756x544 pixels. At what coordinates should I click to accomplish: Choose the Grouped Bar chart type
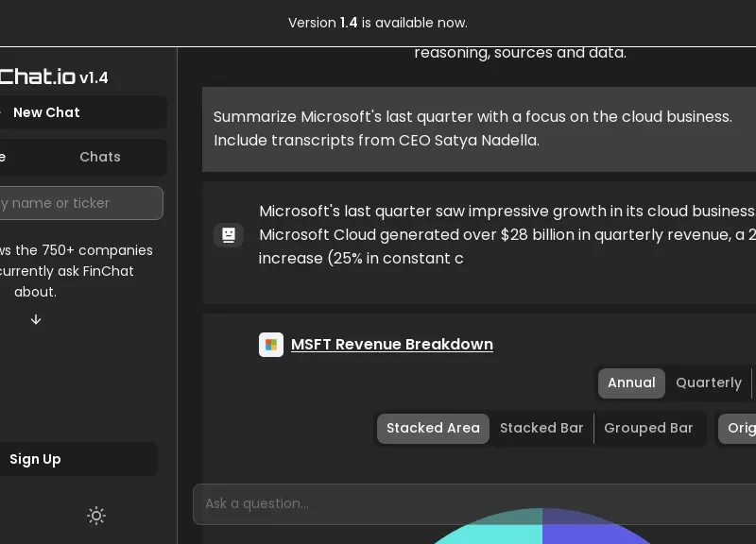click(x=648, y=428)
